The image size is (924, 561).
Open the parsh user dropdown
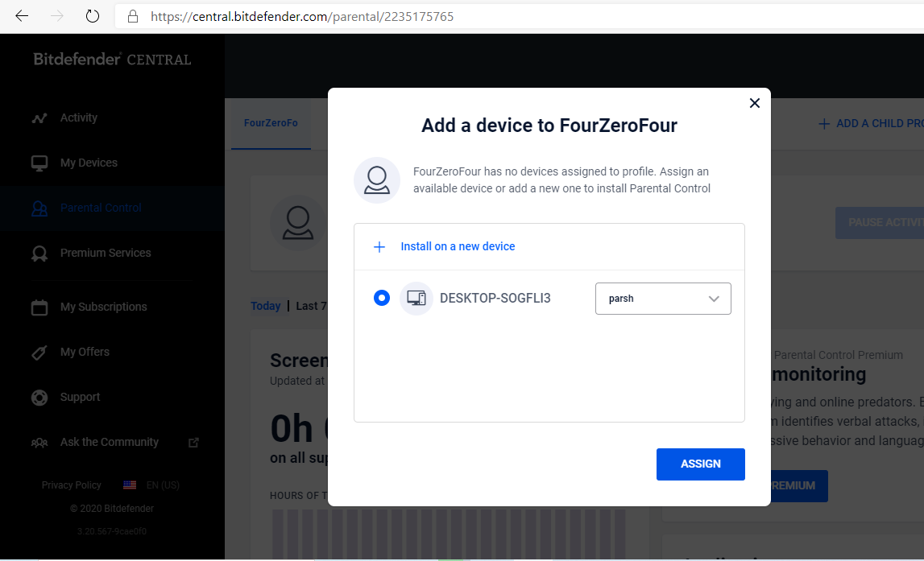coord(662,299)
